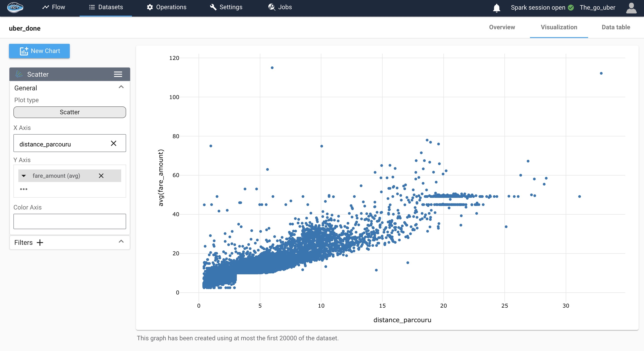Open the Operations menu
The width and height of the screenshot is (644, 351).
167,7
